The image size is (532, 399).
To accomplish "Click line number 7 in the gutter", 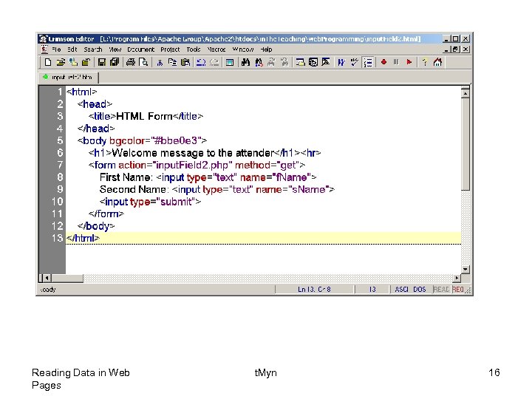I will pos(60,166).
